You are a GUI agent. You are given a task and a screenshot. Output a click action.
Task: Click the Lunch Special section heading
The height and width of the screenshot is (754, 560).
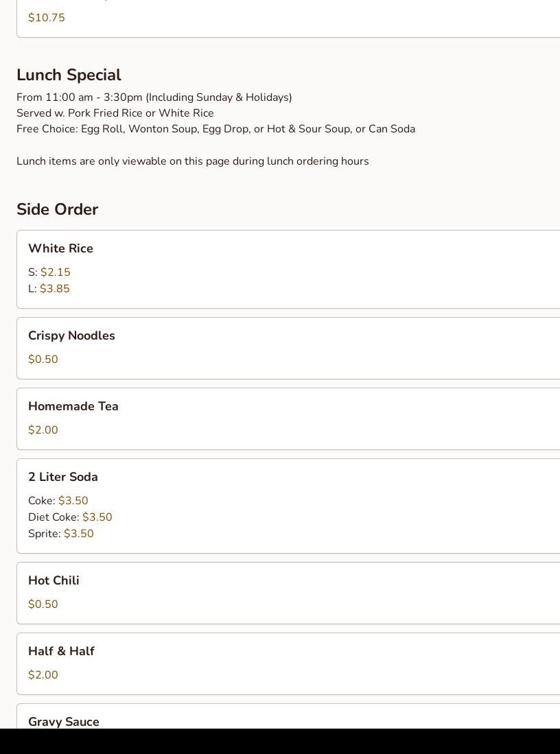click(x=69, y=75)
